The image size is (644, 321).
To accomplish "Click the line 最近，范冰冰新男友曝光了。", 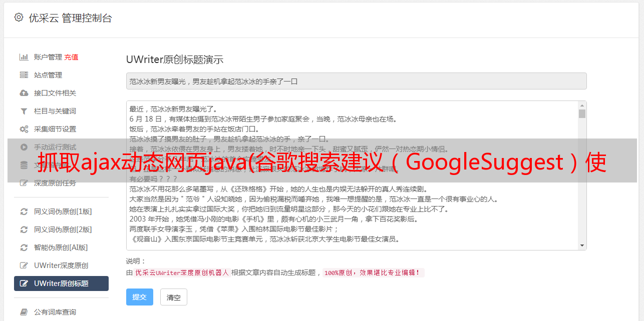I will (x=173, y=109).
